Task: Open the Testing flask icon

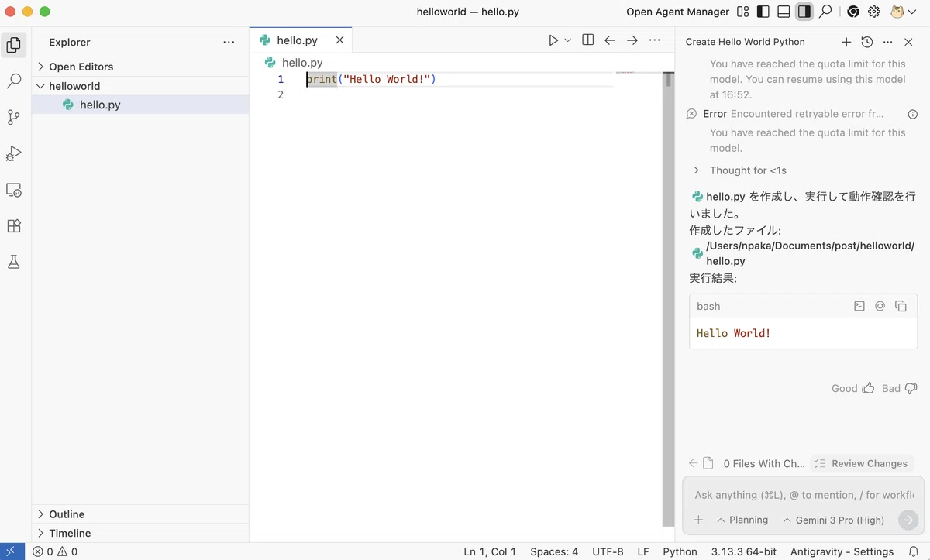Action: point(13,263)
